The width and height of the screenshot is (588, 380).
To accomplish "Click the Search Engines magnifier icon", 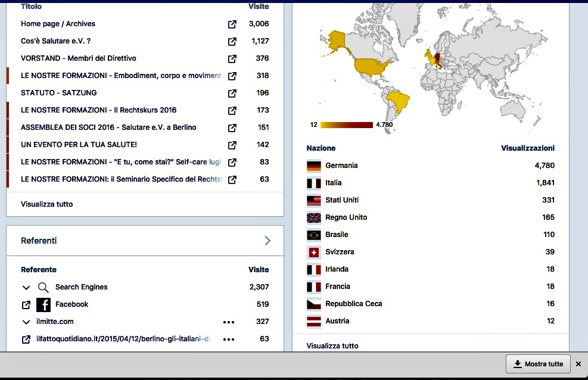I will [43, 288].
